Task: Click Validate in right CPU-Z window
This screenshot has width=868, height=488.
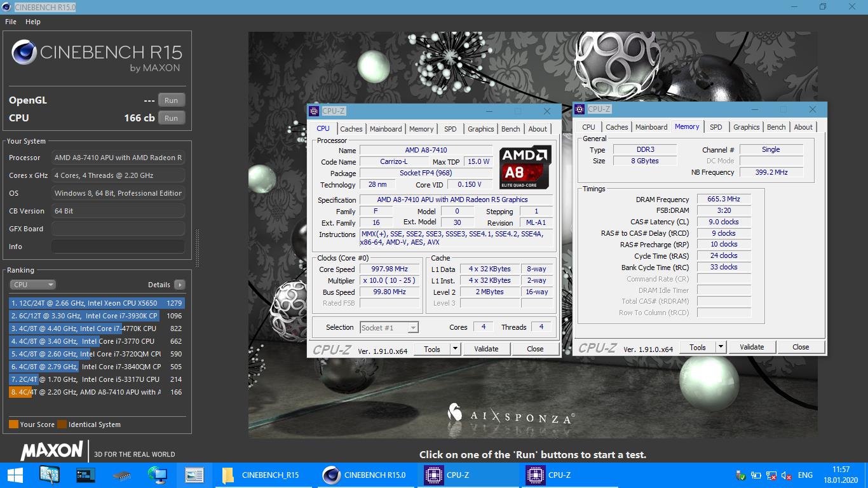Action: click(x=752, y=347)
